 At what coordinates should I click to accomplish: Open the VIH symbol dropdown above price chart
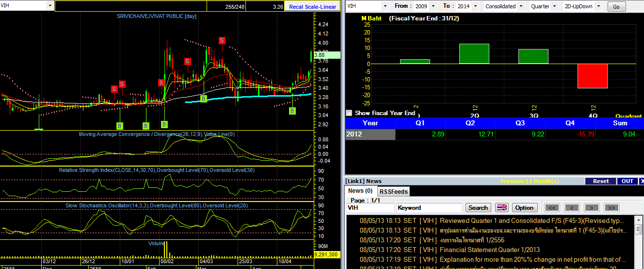pyautogui.click(x=50, y=6)
